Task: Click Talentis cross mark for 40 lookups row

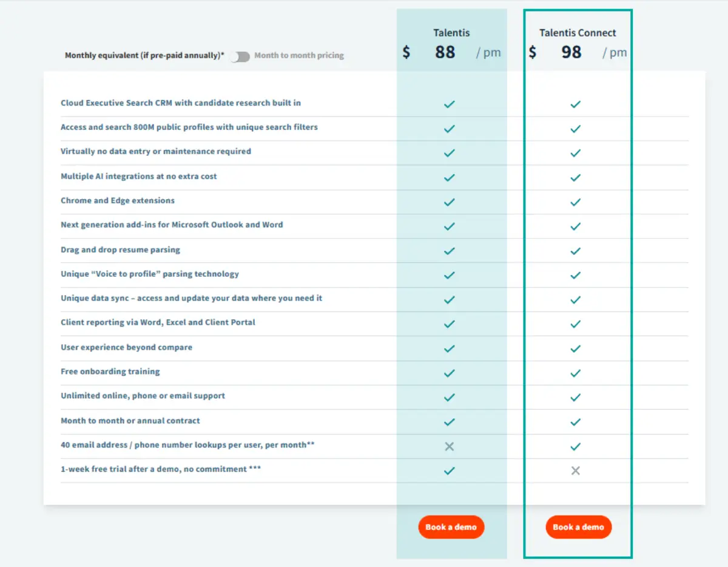Action: pyautogui.click(x=449, y=446)
